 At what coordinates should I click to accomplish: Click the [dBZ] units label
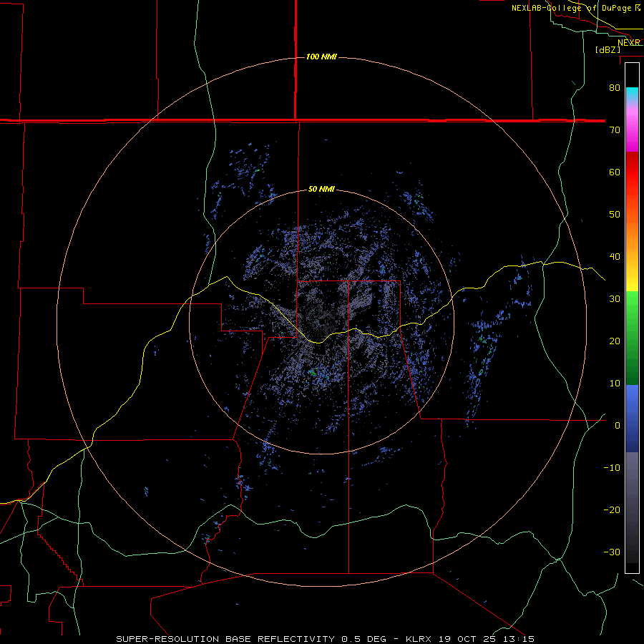coord(608,50)
